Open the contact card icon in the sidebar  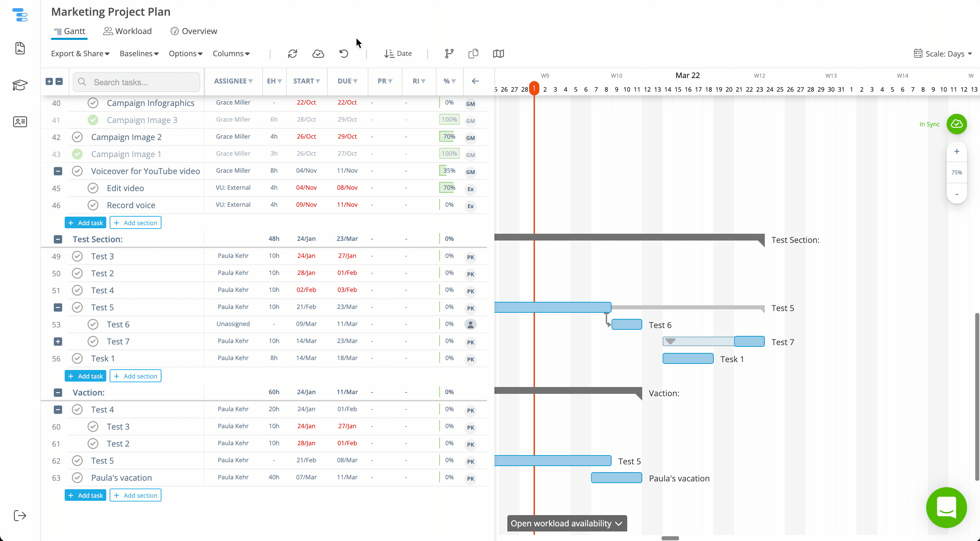pyautogui.click(x=20, y=122)
